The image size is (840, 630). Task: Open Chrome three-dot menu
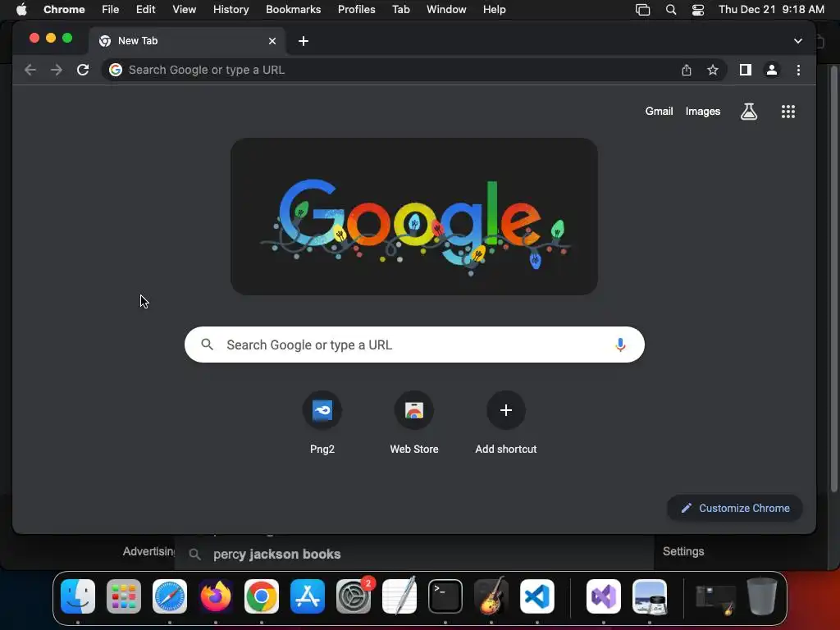(x=798, y=70)
